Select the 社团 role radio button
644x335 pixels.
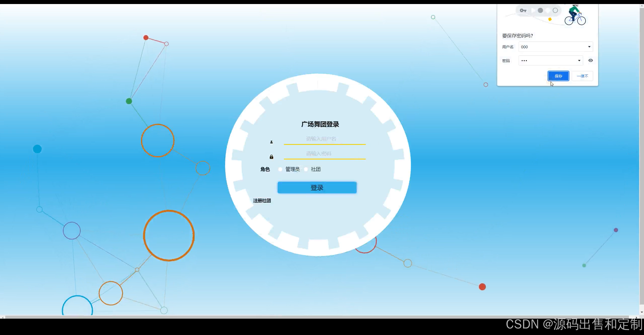pyautogui.click(x=306, y=169)
